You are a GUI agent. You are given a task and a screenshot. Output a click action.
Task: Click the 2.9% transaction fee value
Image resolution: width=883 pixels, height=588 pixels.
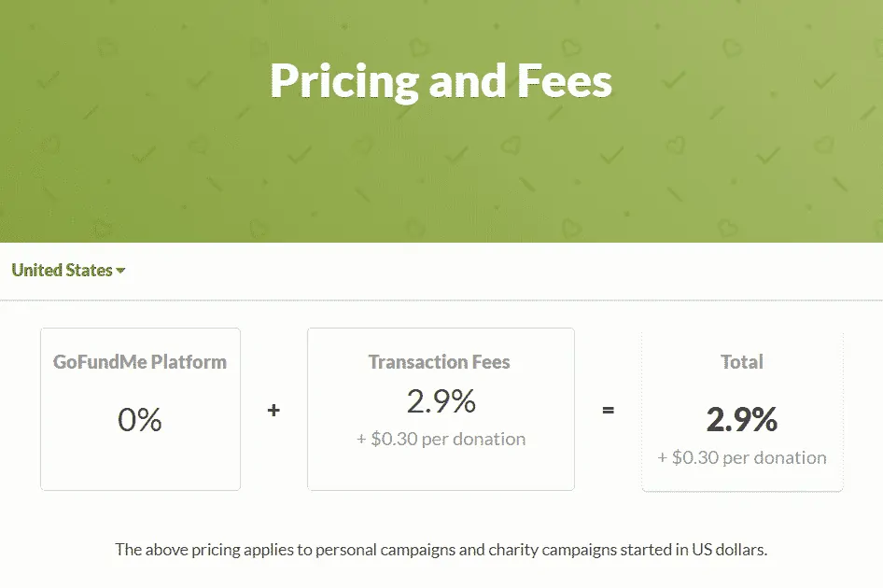(440, 403)
